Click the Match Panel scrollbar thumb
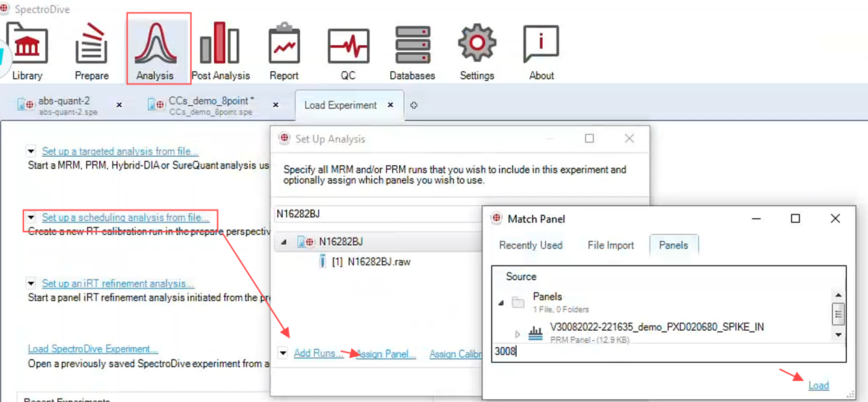Image resolution: width=868 pixels, height=402 pixels. (839, 314)
